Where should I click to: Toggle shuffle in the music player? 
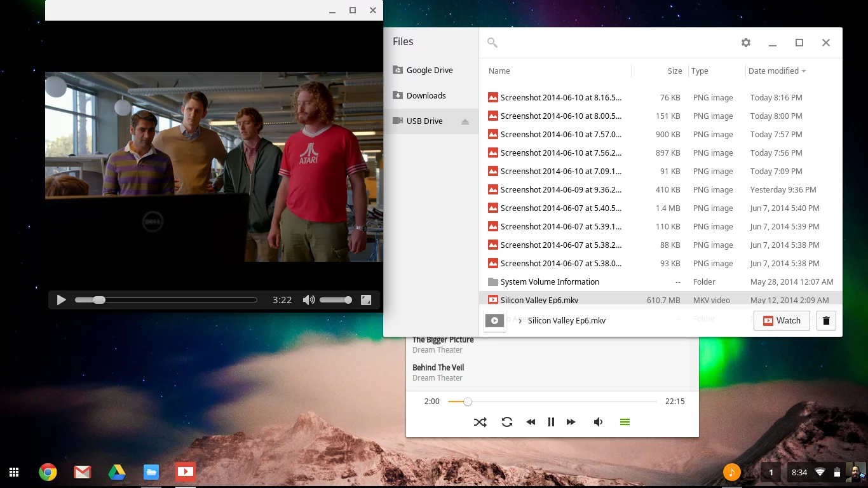point(480,421)
